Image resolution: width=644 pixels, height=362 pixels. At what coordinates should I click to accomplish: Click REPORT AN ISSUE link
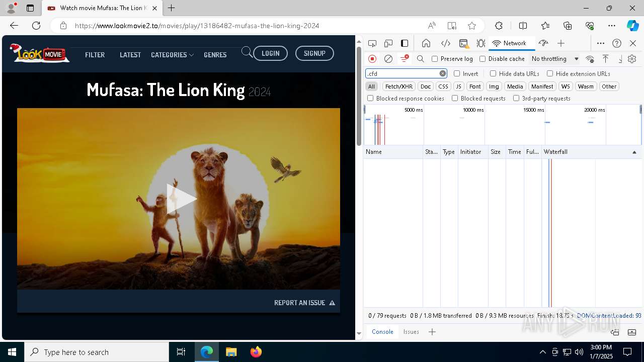tap(304, 303)
